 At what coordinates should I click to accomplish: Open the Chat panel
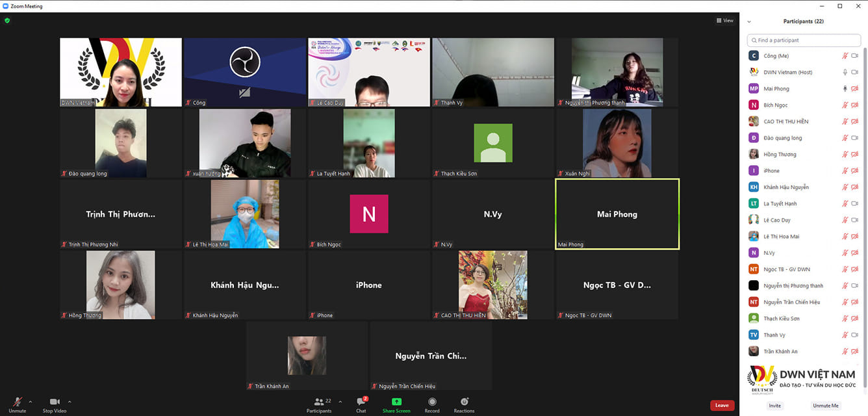click(x=361, y=403)
